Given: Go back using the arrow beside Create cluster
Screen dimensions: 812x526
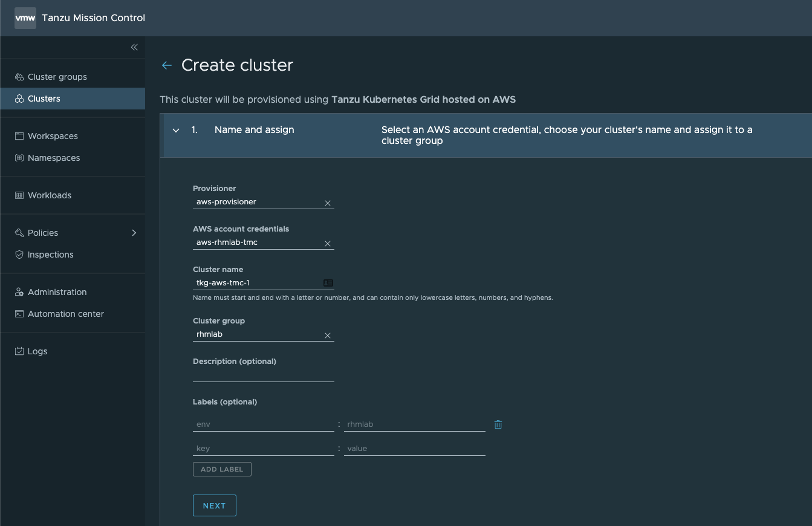Looking at the screenshot, I should coord(167,65).
